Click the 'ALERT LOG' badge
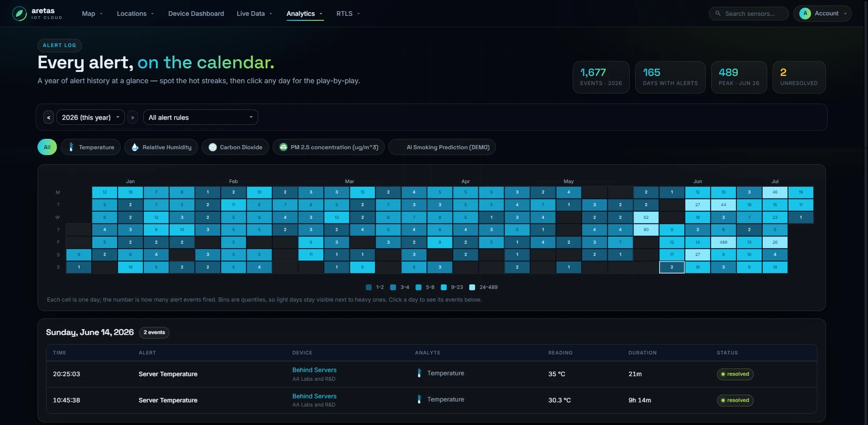The height and width of the screenshot is (425, 868). click(60, 46)
